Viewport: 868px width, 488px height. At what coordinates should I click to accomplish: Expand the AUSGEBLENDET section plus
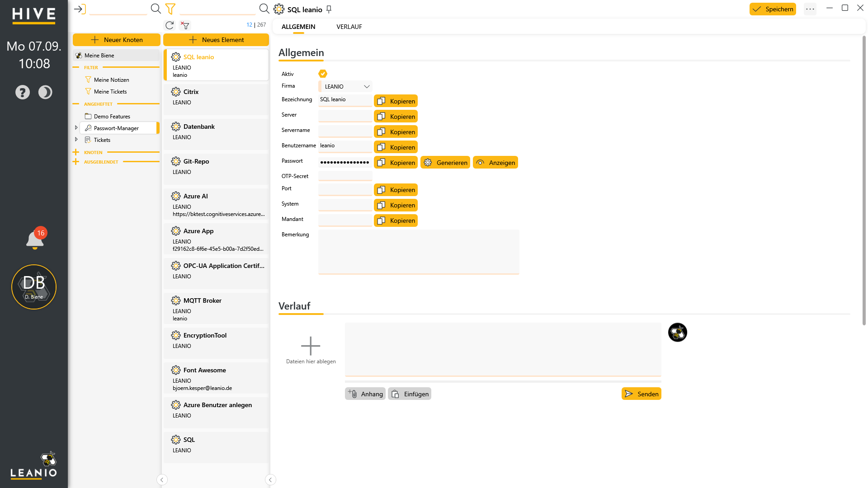[76, 162]
